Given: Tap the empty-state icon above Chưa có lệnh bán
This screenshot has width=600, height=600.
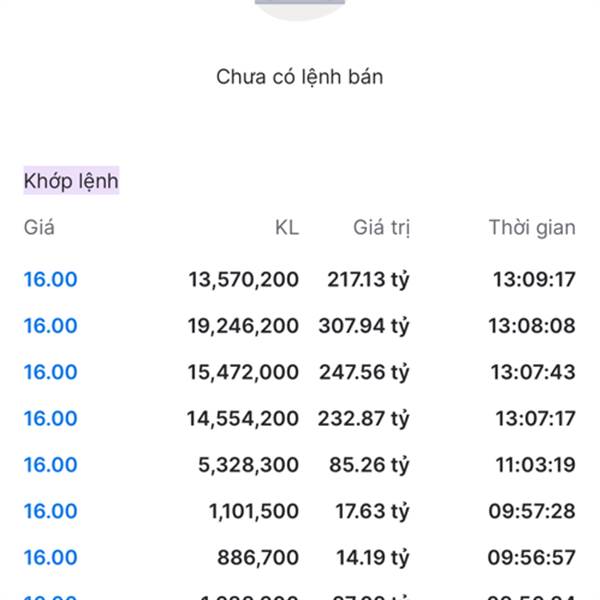Looking at the screenshot, I should [300, 8].
